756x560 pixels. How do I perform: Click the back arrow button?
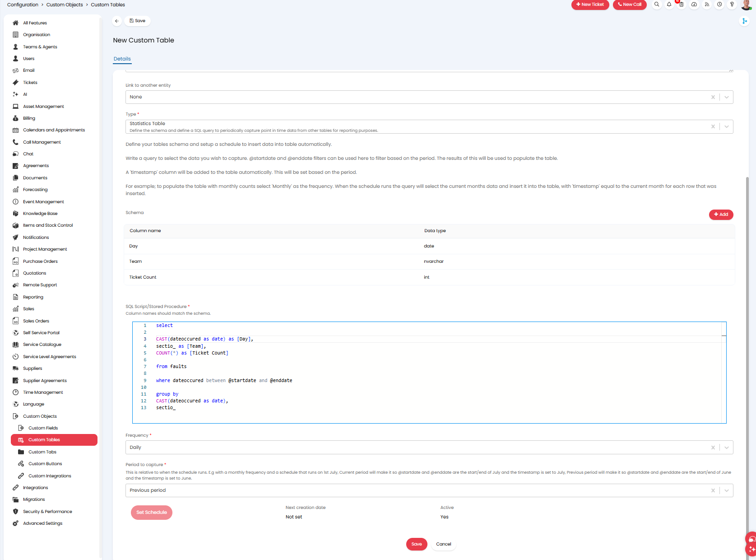117,21
